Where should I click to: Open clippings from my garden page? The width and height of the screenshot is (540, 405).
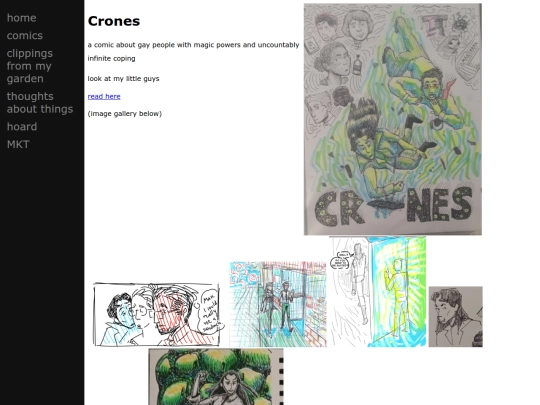(x=30, y=66)
